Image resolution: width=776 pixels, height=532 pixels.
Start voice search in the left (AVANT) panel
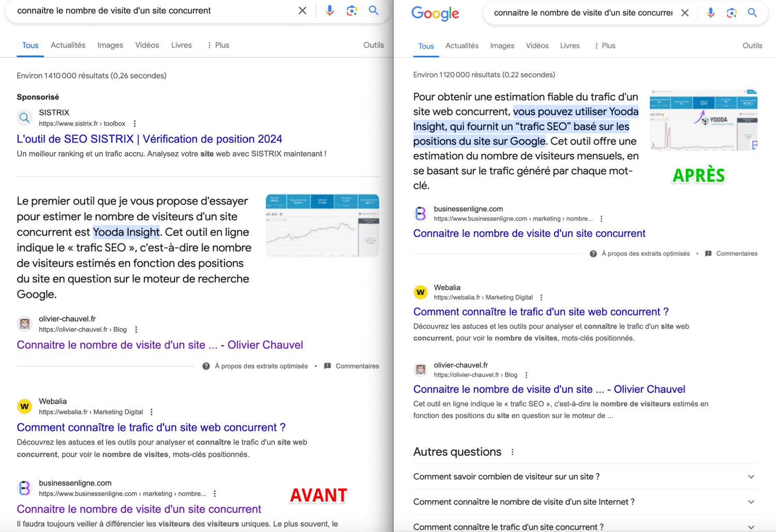330,10
